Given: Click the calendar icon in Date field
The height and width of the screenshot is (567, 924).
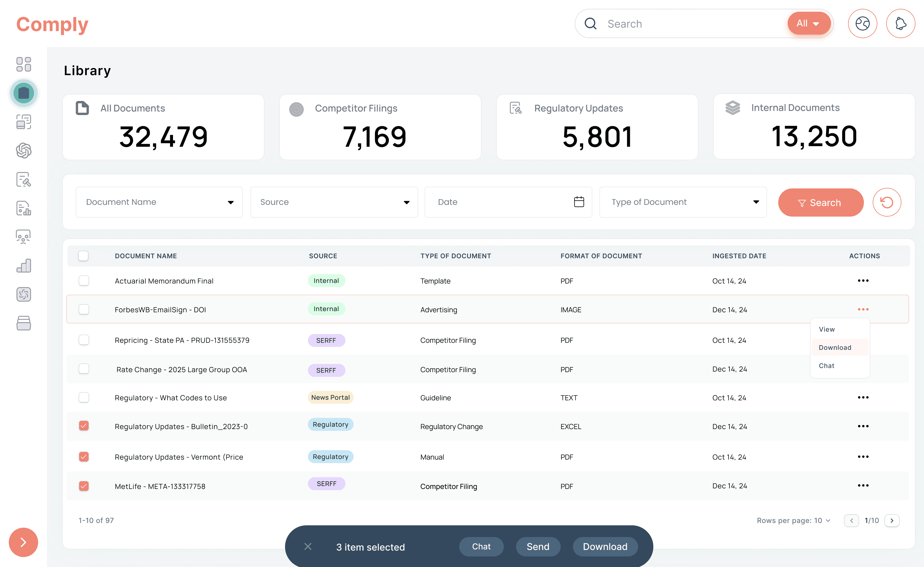Looking at the screenshot, I should 579,202.
